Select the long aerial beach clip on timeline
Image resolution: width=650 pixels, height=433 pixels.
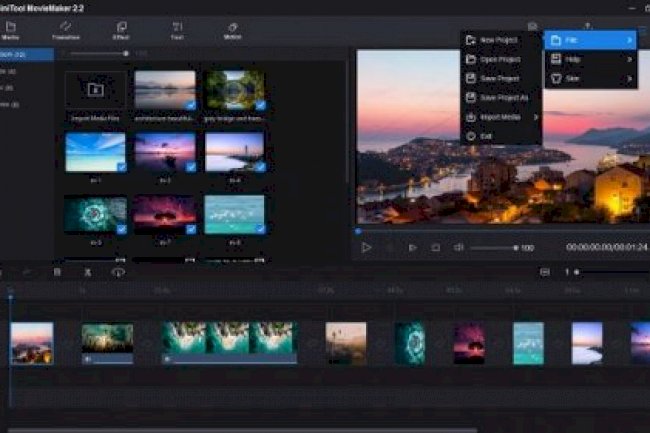[229, 343]
